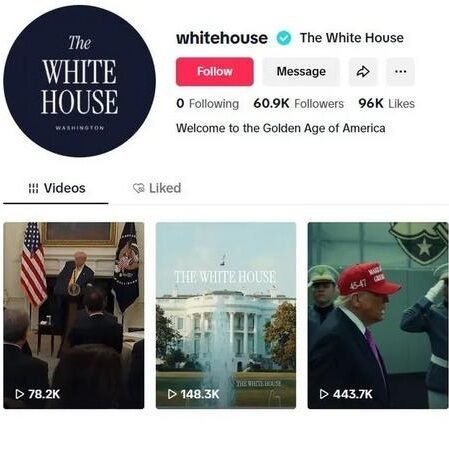449x450 pixels.
Task: View the 96K Likes count
Action: [x=387, y=104]
